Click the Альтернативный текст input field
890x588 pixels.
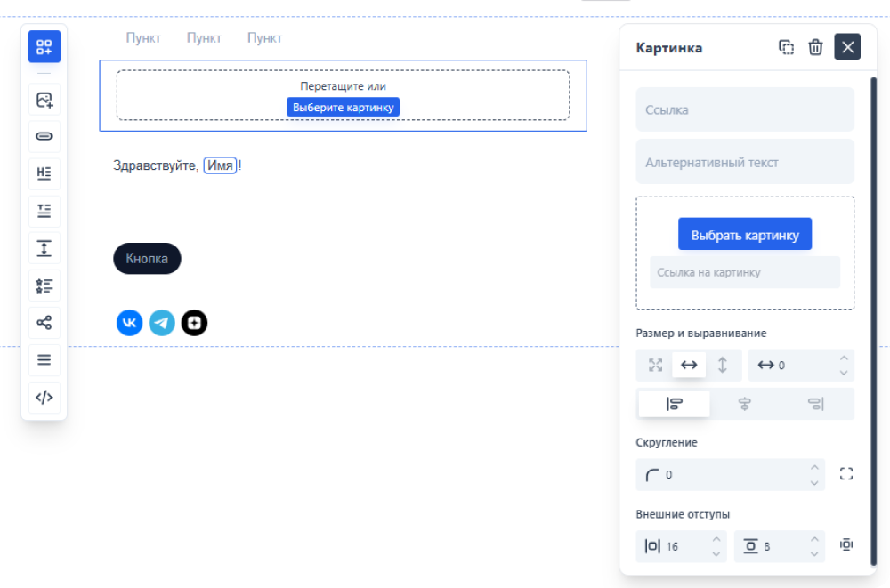[x=745, y=162]
